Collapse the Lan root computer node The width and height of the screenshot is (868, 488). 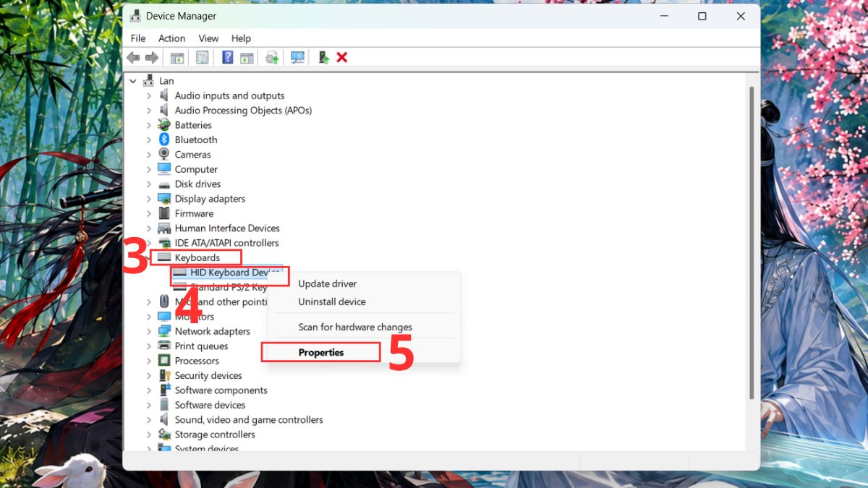pyautogui.click(x=133, y=81)
